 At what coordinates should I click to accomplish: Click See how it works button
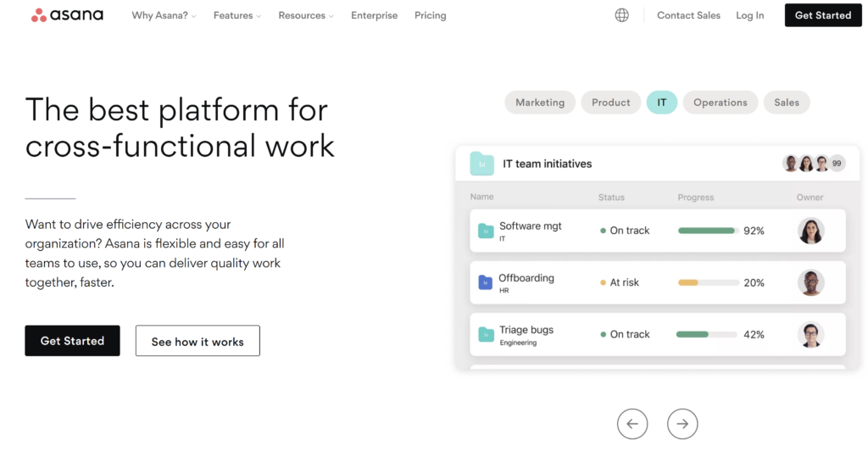click(x=198, y=341)
